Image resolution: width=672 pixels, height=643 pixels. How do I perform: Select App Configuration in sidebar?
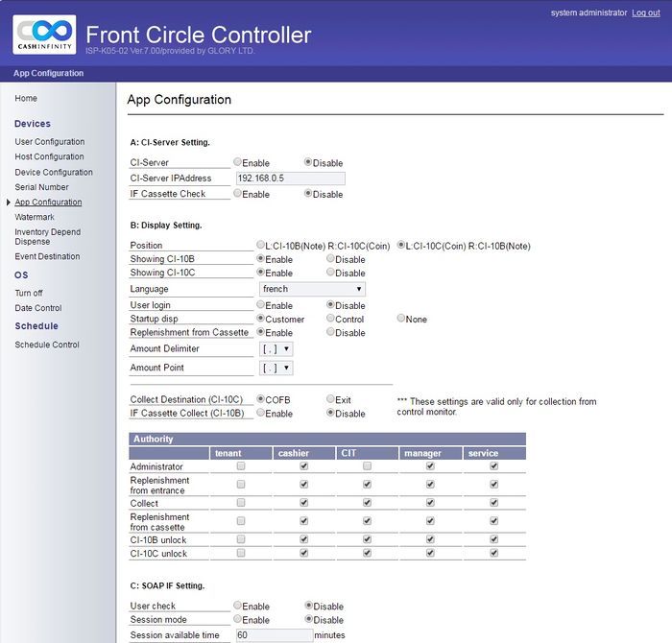click(48, 202)
